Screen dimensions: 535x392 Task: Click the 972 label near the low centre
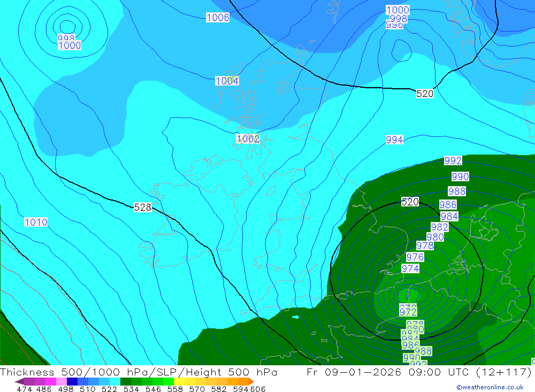coord(408,311)
